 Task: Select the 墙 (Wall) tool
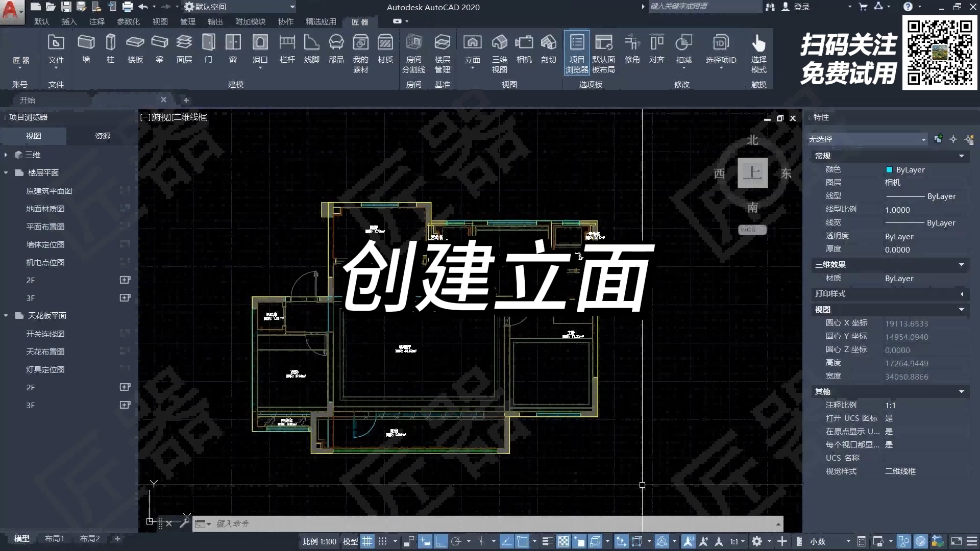[85, 48]
